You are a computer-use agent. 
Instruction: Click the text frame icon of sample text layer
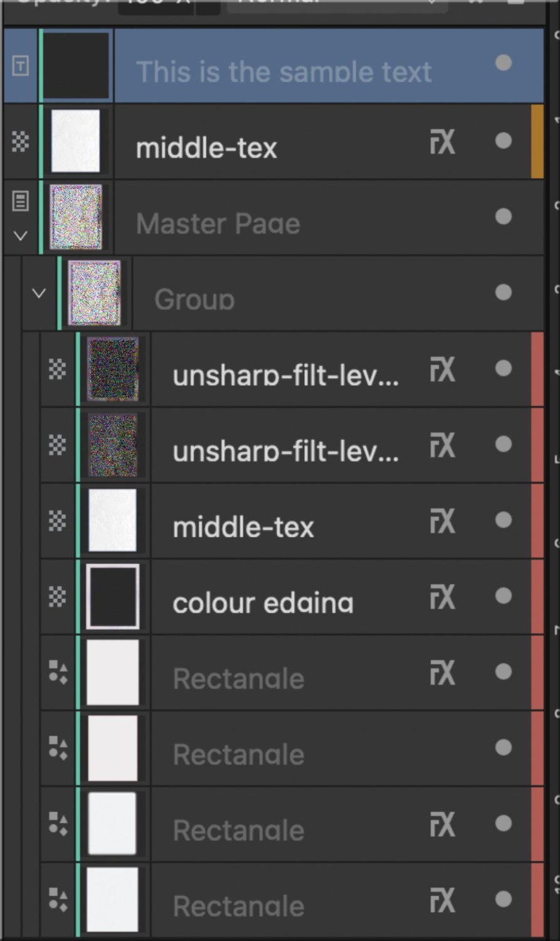pos(21,65)
